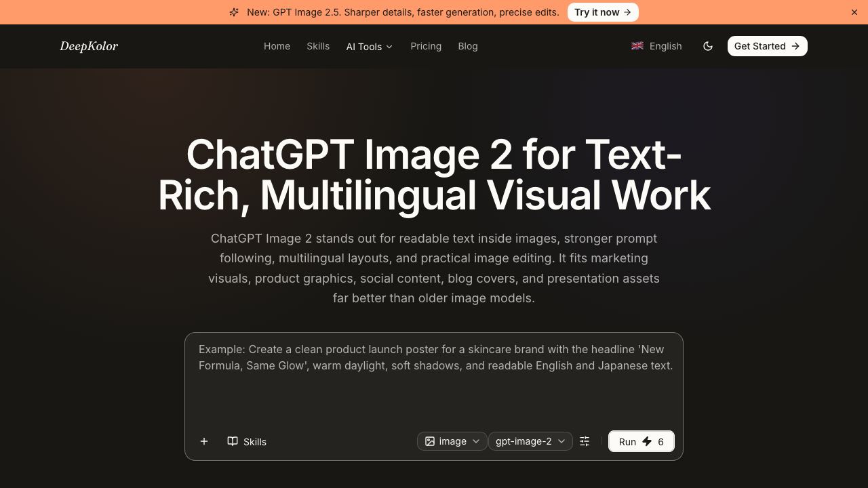The height and width of the screenshot is (488, 868).
Task: Click the UK flag language icon
Action: click(x=637, y=46)
